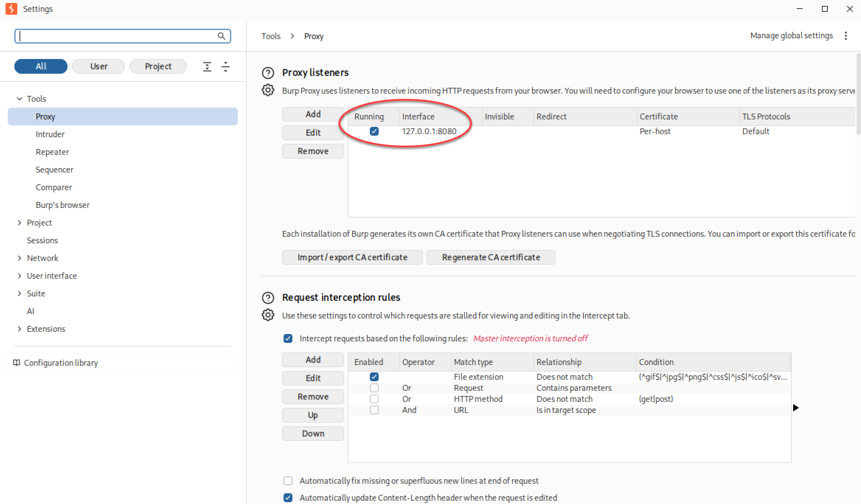This screenshot has height=504, width=861.
Task: Expand the Network tree section
Action: 20,258
